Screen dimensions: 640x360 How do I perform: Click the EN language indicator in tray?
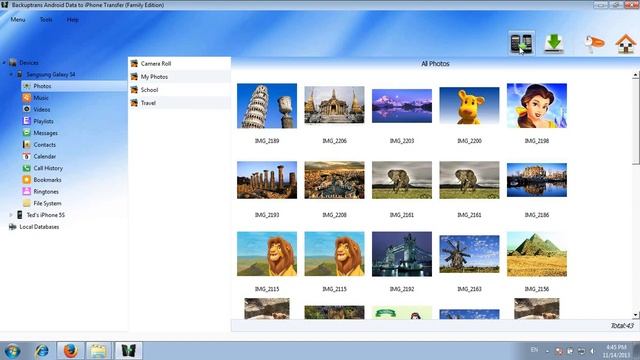[534, 350]
